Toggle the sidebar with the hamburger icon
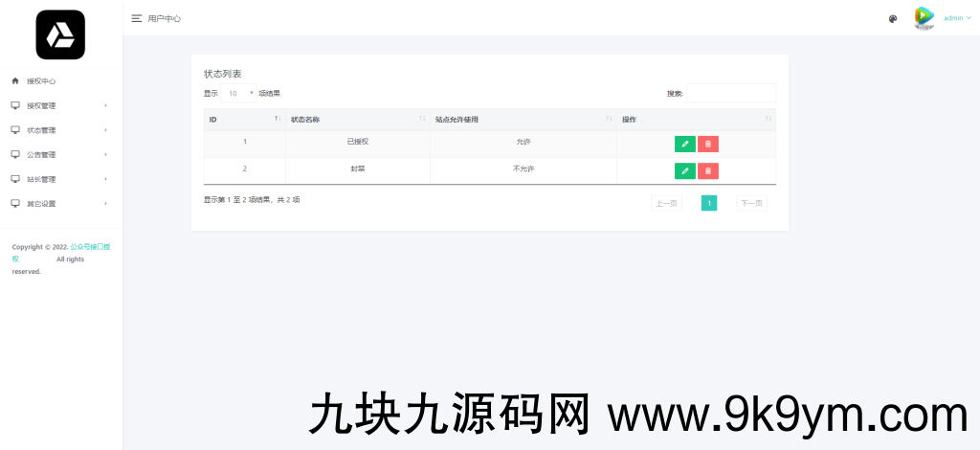This screenshot has height=450, width=980. (136, 19)
